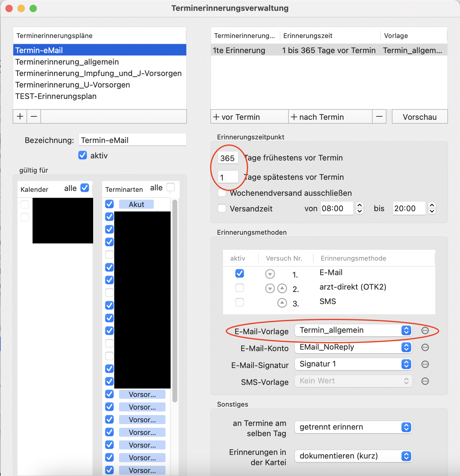Toggle the Kalender alle checkbox

85,188
